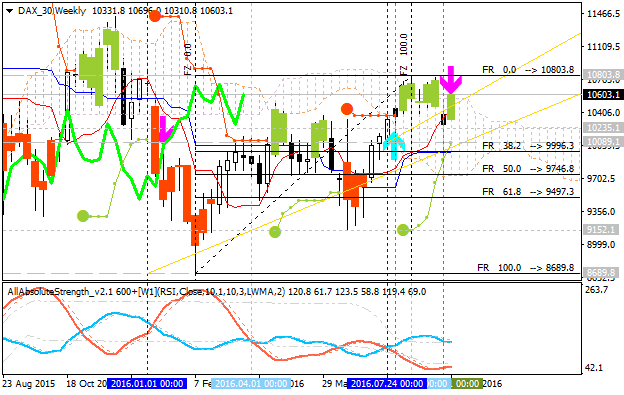The image size is (624, 395).
Task: Select the 2016.07.24 00:00 date marker
Action: coord(387,384)
